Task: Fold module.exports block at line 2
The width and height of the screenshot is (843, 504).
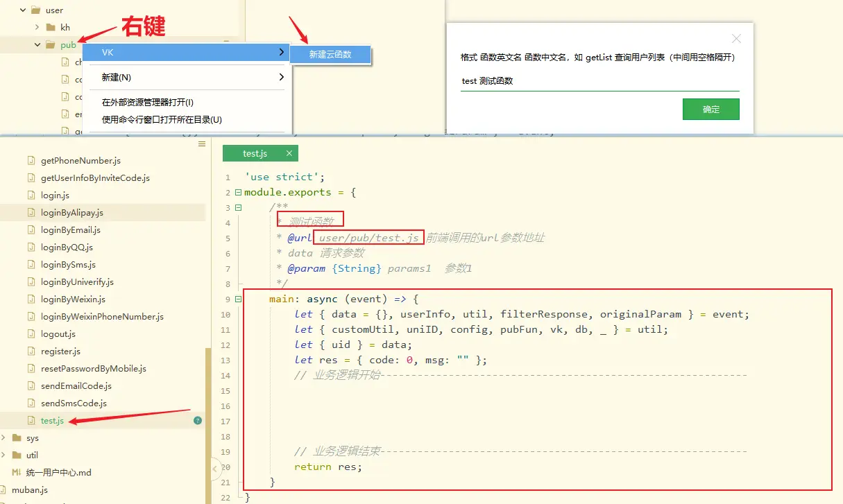Action: tap(239, 193)
